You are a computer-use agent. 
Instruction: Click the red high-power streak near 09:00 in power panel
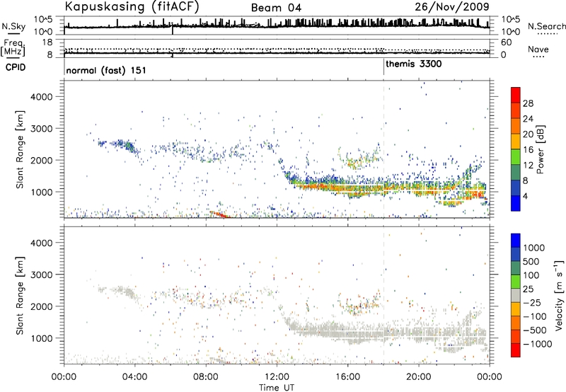(x=219, y=214)
